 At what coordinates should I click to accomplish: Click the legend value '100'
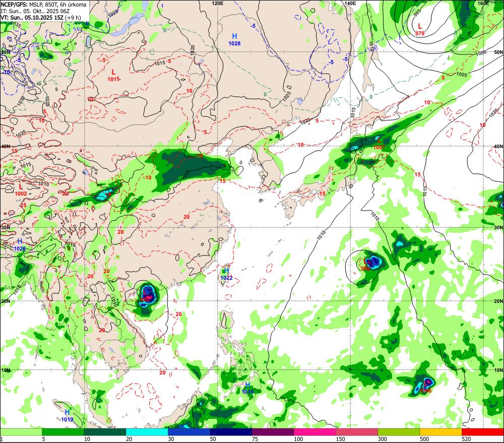298,439
